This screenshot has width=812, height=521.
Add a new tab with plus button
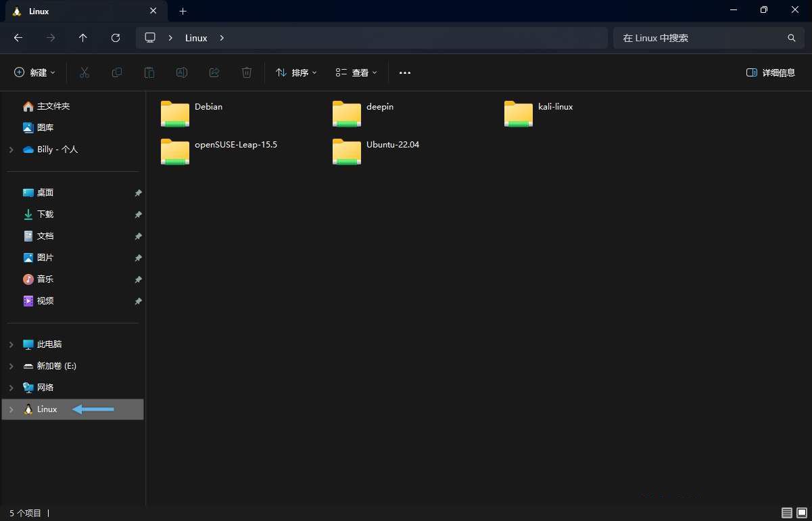tap(183, 11)
